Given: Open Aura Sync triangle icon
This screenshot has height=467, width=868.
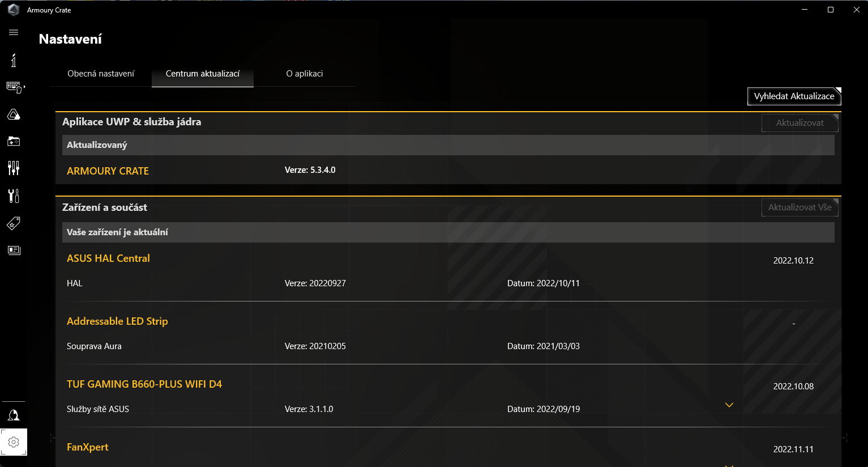Looking at the screenshot, I should pos(14,114).
